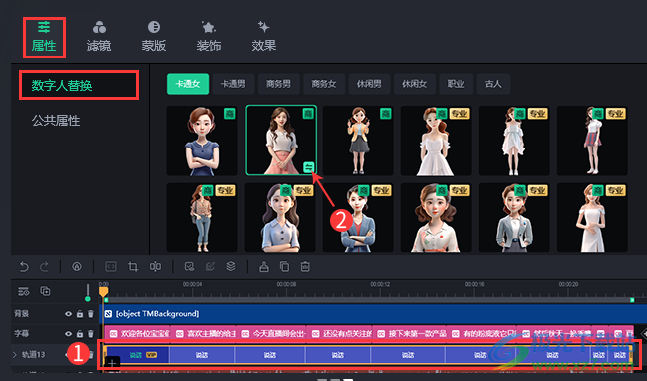Click the orange playhead marker at 0:00
This screenshot has width=647, height=381.
coord(104,292)
